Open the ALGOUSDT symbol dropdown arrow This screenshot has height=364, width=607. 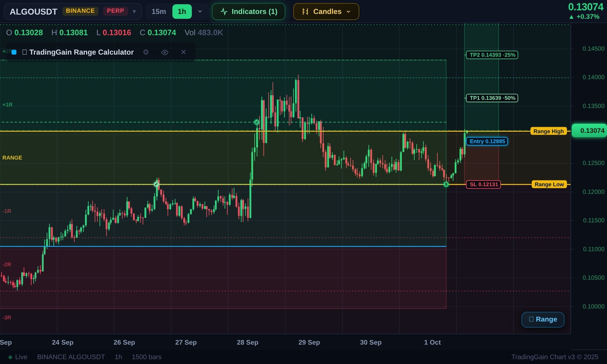click(x=134, y=12)
